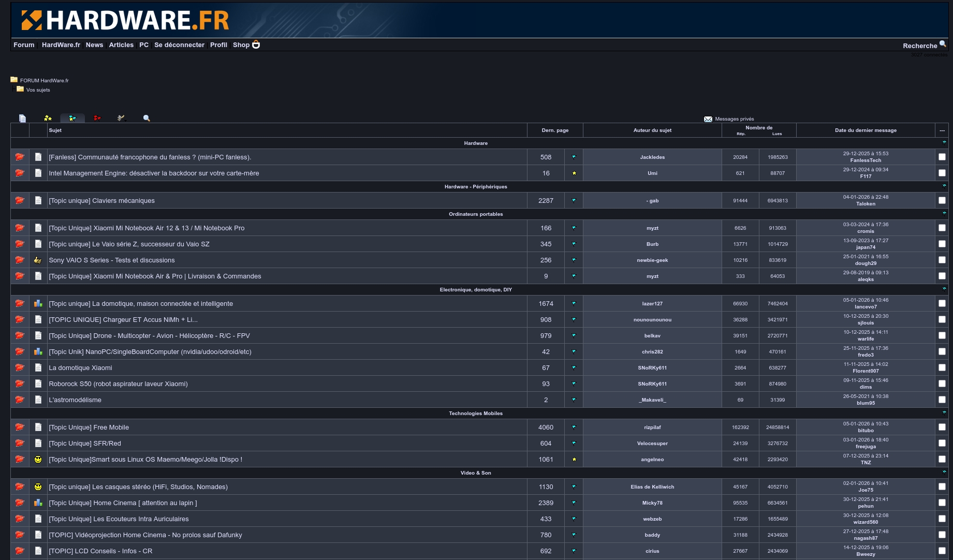Screen dimensions: 953x560
Task: Click the flag icon in the Video & Son header
Action: coord(944,472)
